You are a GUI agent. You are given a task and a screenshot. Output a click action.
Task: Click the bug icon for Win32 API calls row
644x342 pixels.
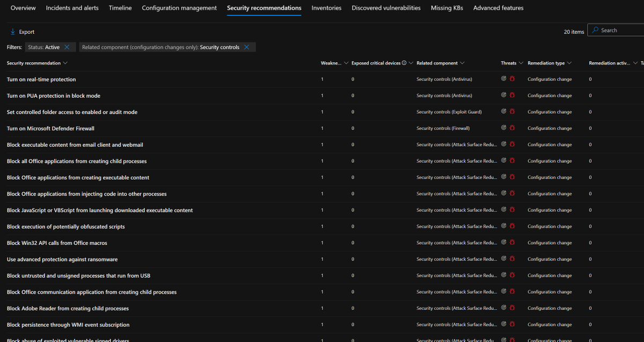coord(512,243)
